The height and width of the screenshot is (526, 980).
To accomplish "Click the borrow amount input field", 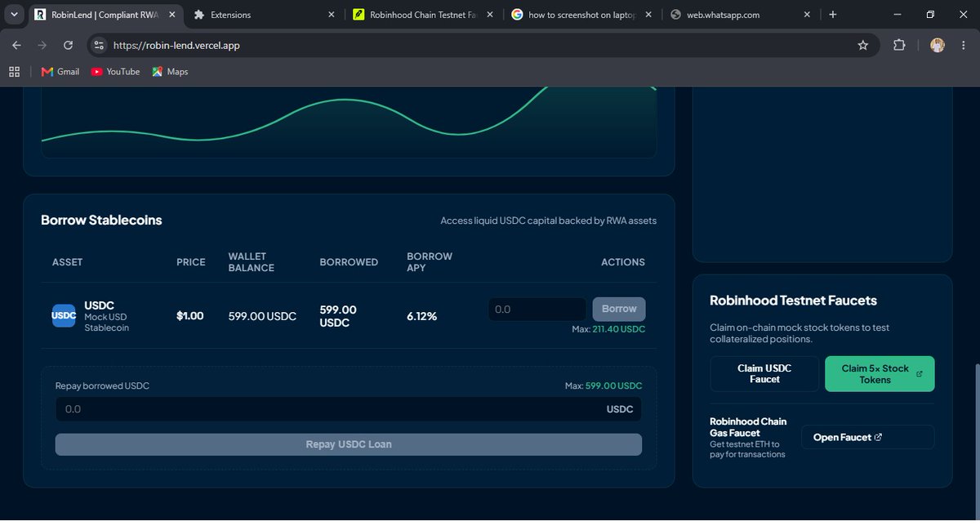I will coord(537,310).
